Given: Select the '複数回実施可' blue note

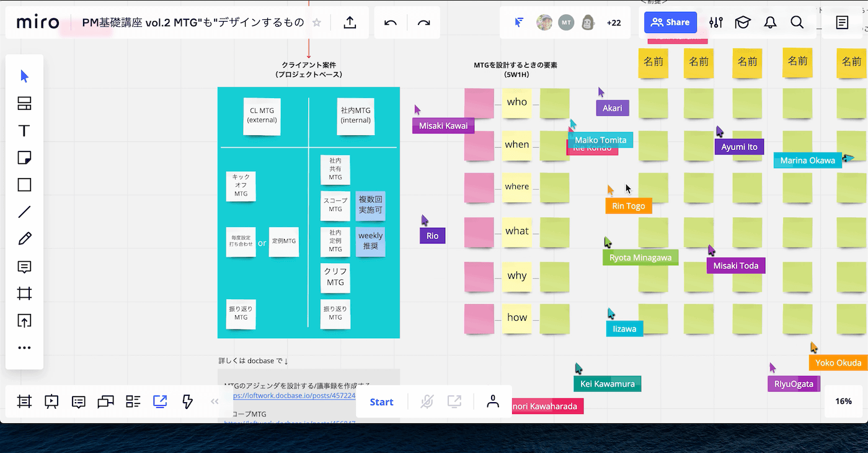Looking at the screenshot, I should coord(370,206).
